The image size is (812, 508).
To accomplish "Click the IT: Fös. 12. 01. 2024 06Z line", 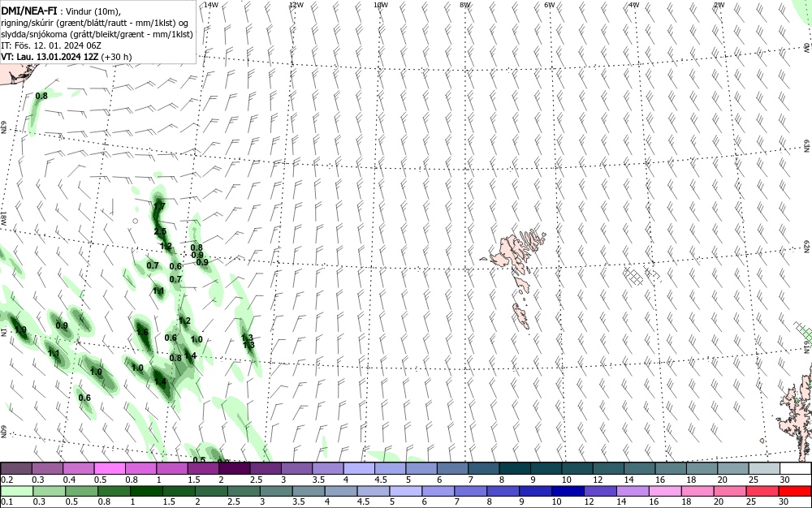I will coord(50,45).
